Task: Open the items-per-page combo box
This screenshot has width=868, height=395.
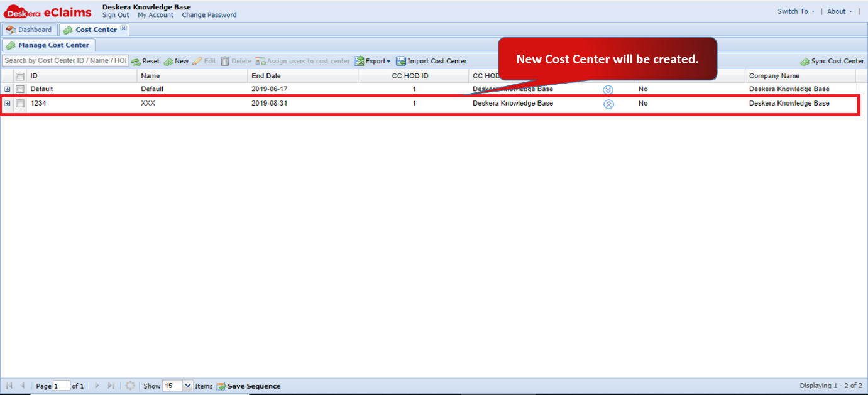Action: pos(188,386)
